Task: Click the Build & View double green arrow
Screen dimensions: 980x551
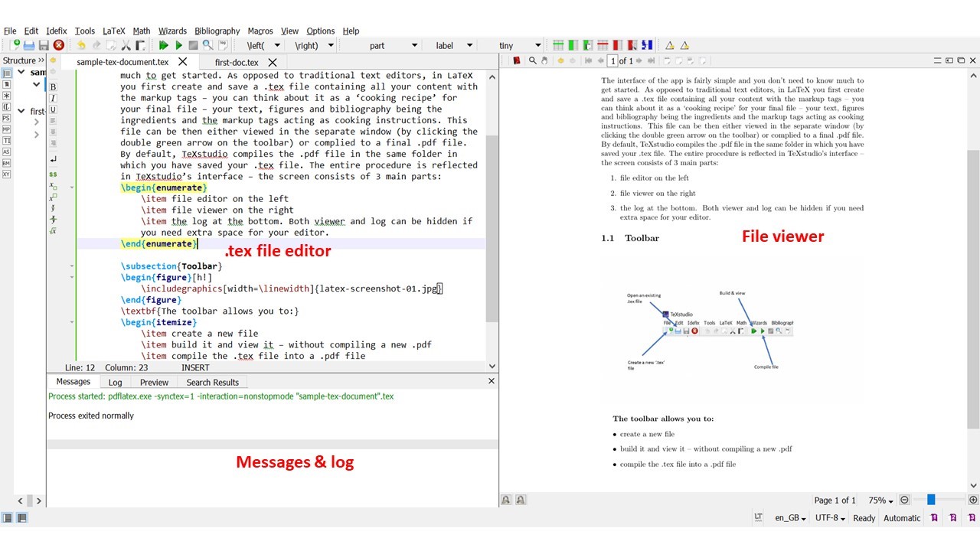Action: pyautogui.click(x=164, y=46)
